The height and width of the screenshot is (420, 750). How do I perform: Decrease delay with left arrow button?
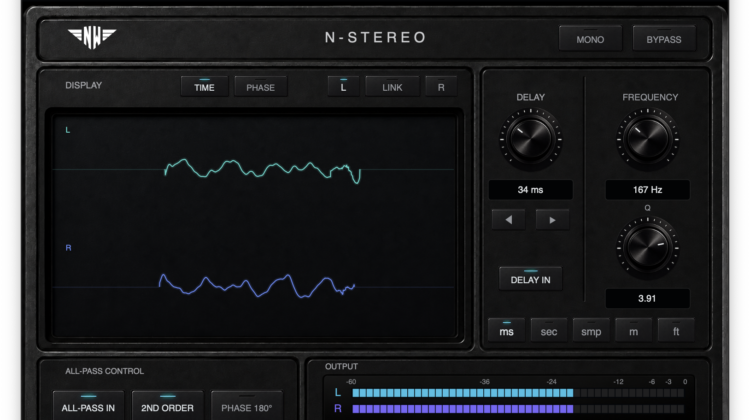tap(508, 220)
